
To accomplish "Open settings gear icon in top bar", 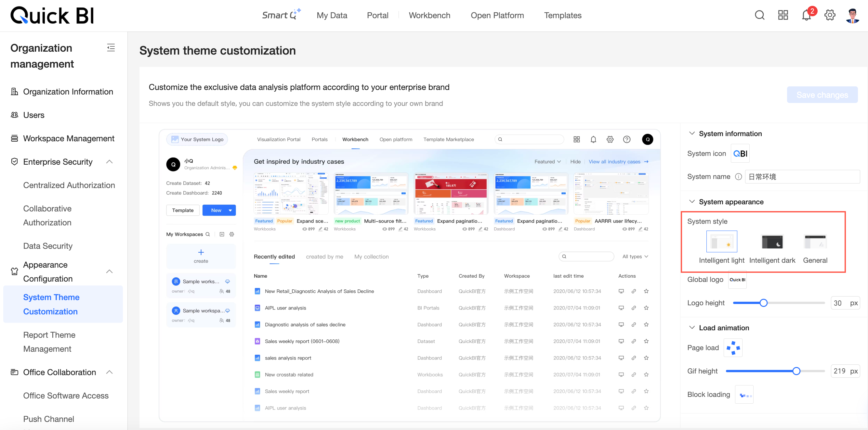I will point(830,15).
